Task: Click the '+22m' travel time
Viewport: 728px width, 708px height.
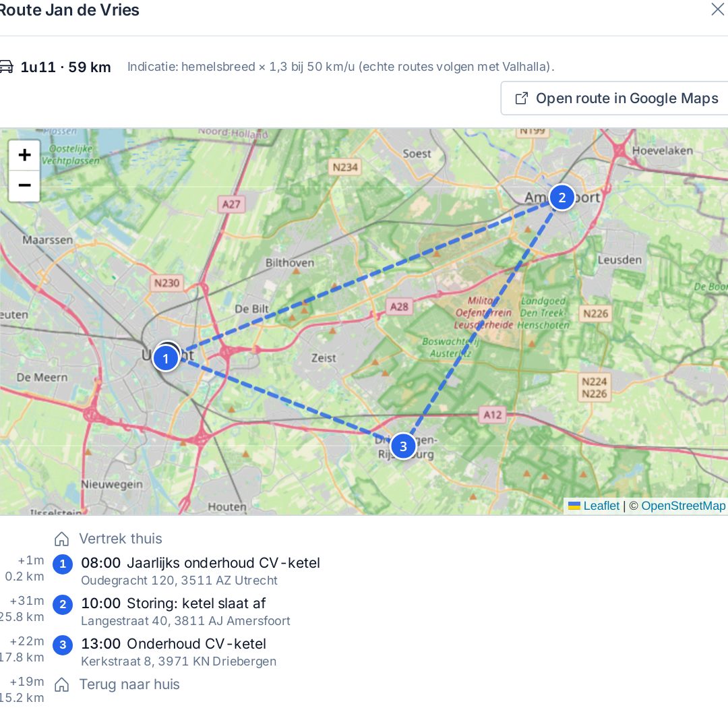Action: (x=27, y=641)
